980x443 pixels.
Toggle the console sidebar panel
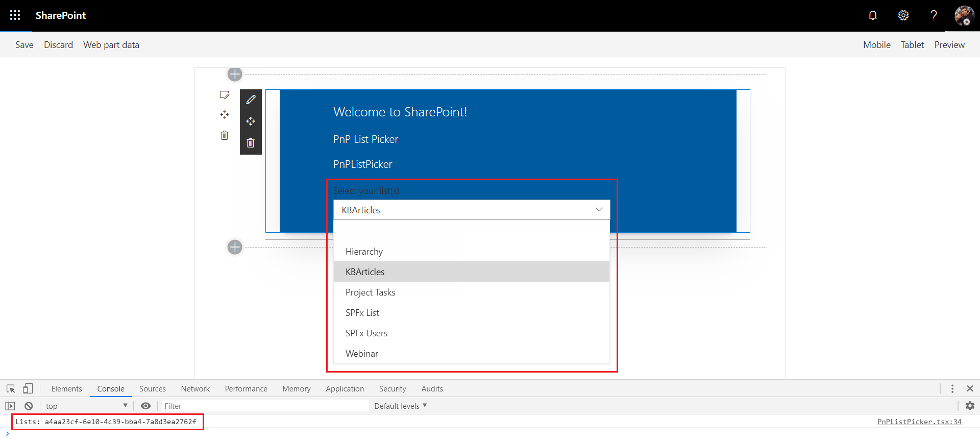click(10, 406)
